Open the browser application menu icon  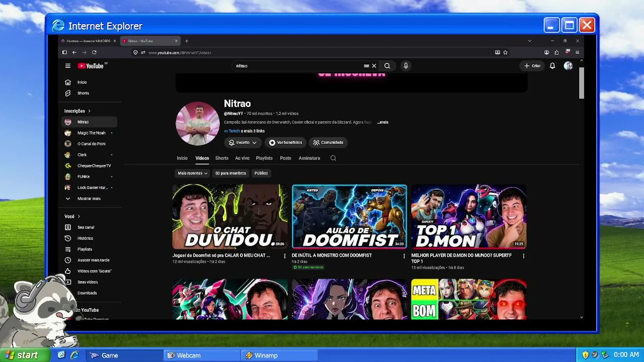point(577,52)
